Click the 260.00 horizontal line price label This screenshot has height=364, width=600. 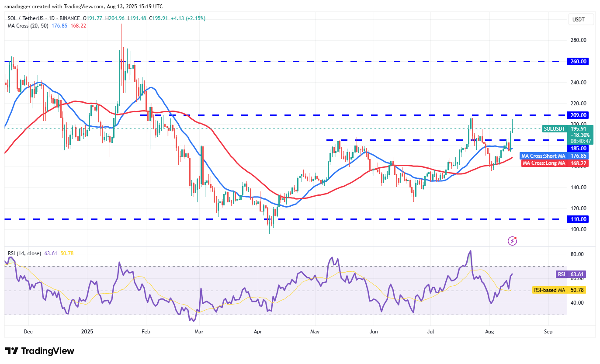click(578, 62)
